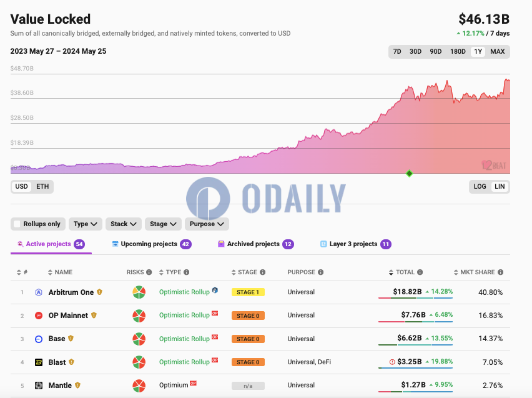Sort table by the # column
532x398 pixels.
coord(22,272)
